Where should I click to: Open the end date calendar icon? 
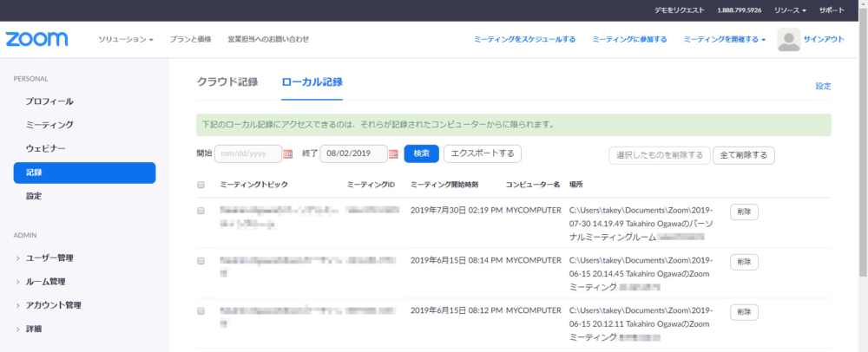(x=393, y=154)
